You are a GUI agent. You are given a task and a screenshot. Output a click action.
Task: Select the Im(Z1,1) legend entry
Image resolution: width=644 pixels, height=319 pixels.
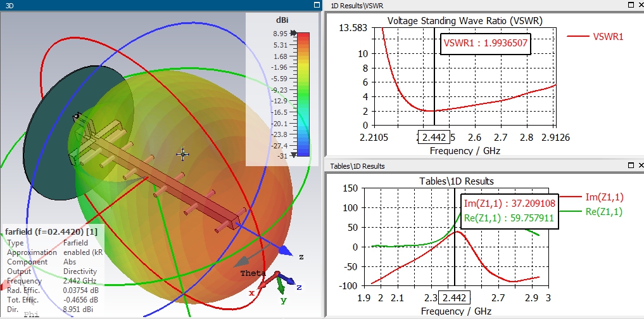pos(592,197)
